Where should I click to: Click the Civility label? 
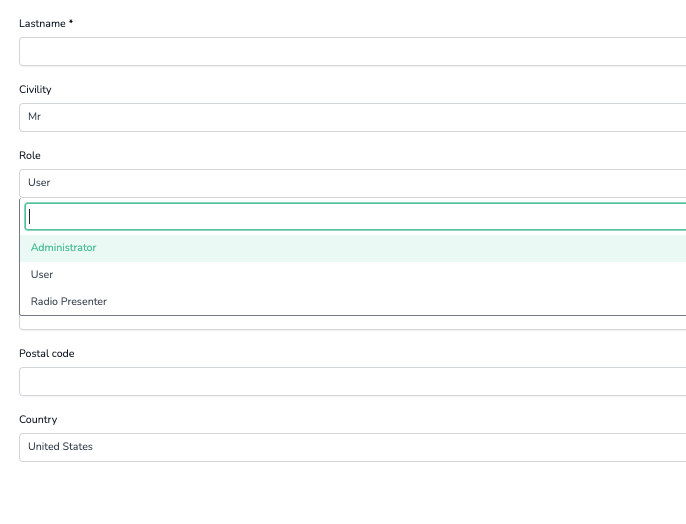tap(35, 90)
